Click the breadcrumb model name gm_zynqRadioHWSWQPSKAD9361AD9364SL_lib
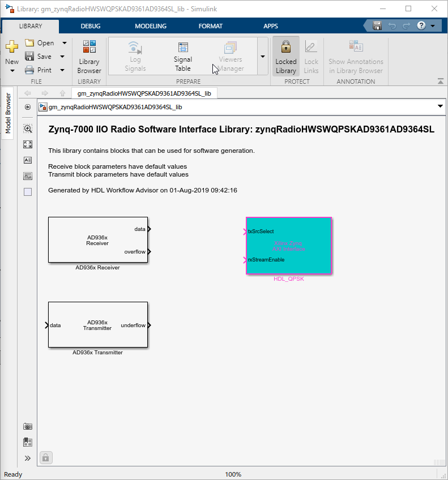This screenshot has height=480, width=448. tap(115, 107)
